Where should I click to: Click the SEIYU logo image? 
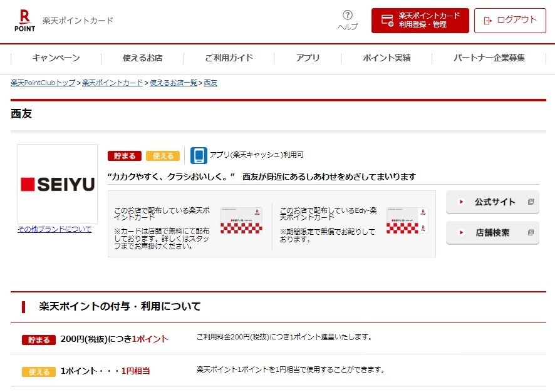(58, 184)
